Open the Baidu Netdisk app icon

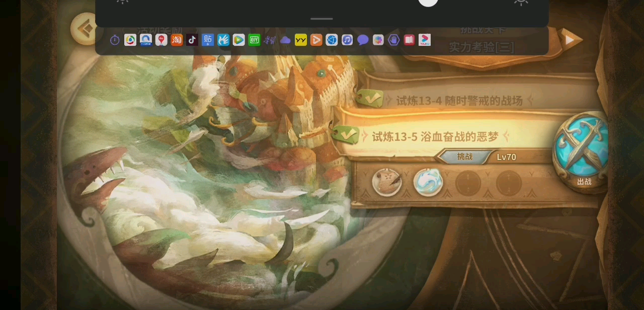tap(146, 40)
